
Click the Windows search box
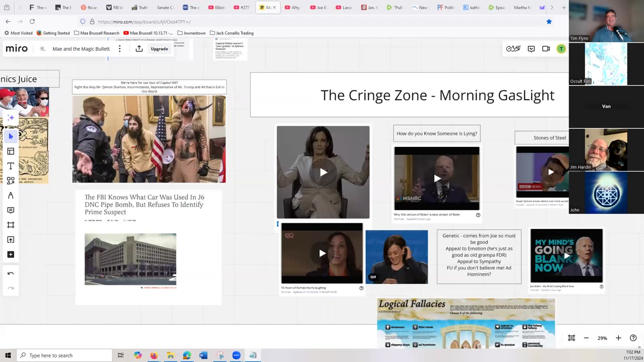(64, 355)
